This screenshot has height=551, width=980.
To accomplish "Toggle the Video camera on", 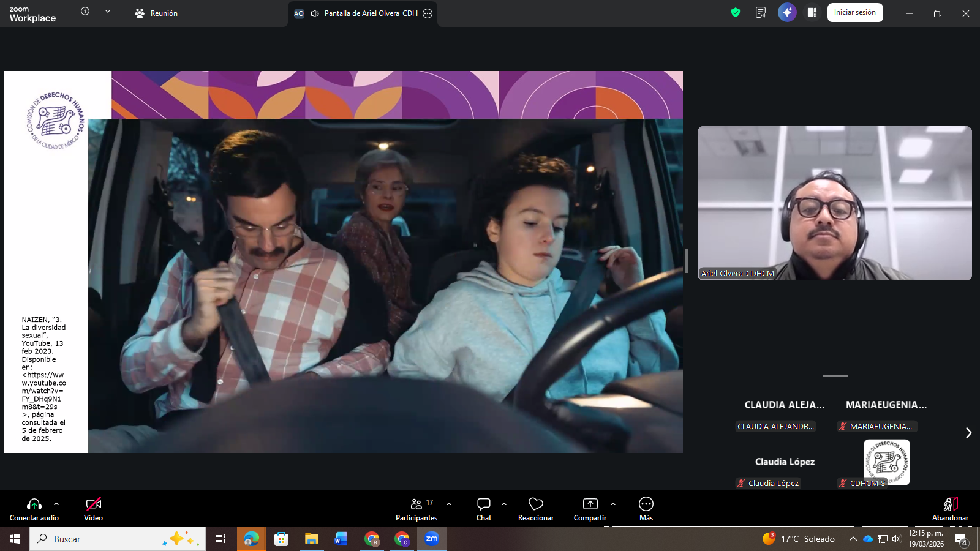I will click(93, 509).
